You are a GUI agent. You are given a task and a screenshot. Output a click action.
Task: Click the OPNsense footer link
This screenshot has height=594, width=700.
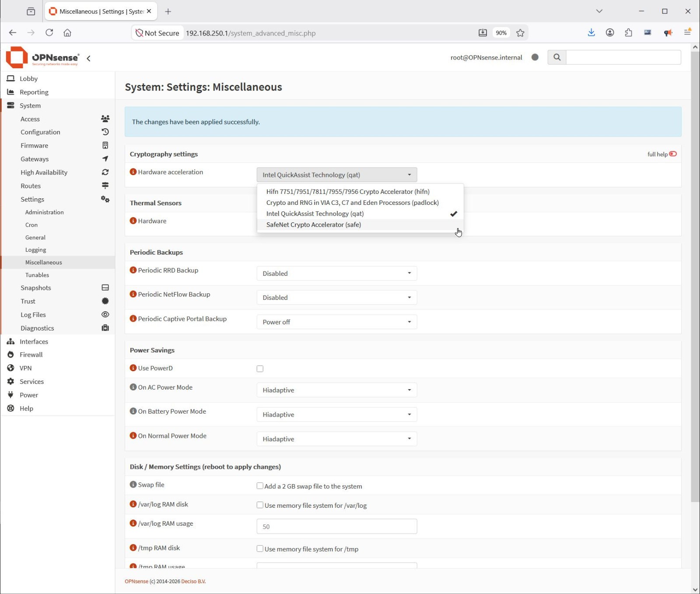coord(136,581)
